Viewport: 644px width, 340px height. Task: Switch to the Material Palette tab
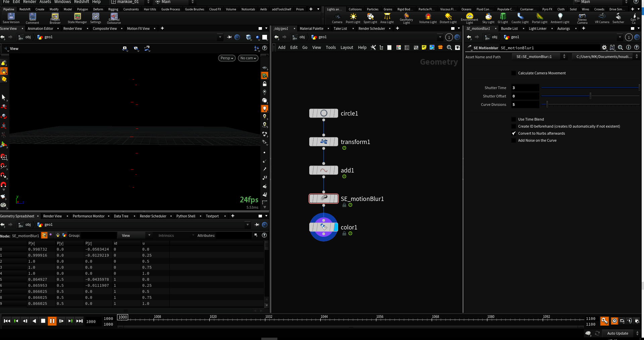(x=311, y=28)
